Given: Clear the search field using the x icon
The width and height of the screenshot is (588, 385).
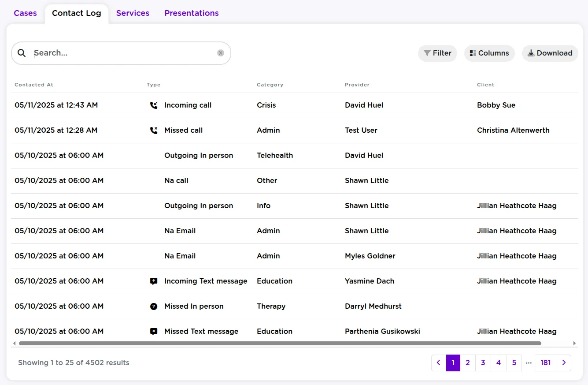Looking at the screenshot, I should click(220, 52).
